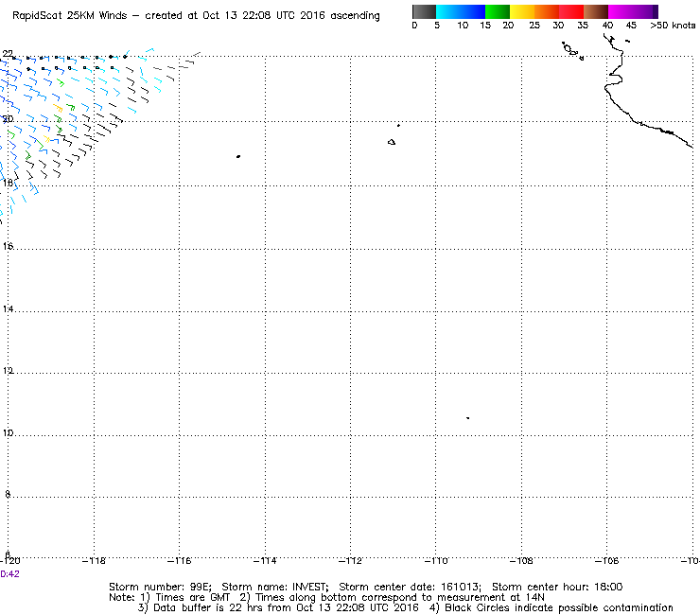Click the latitude label '22'
The width and height of the screenshot is (700, 615).
8,54
